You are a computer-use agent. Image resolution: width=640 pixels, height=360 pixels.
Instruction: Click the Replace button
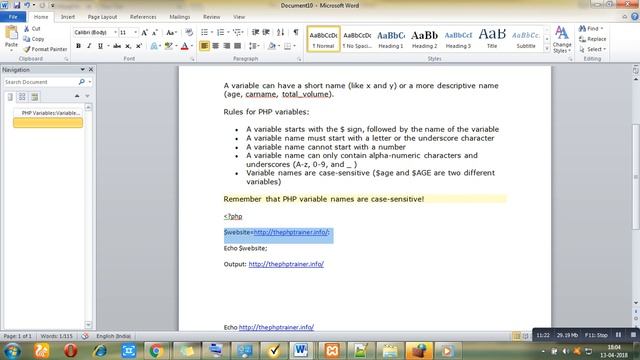pos(592,39)
